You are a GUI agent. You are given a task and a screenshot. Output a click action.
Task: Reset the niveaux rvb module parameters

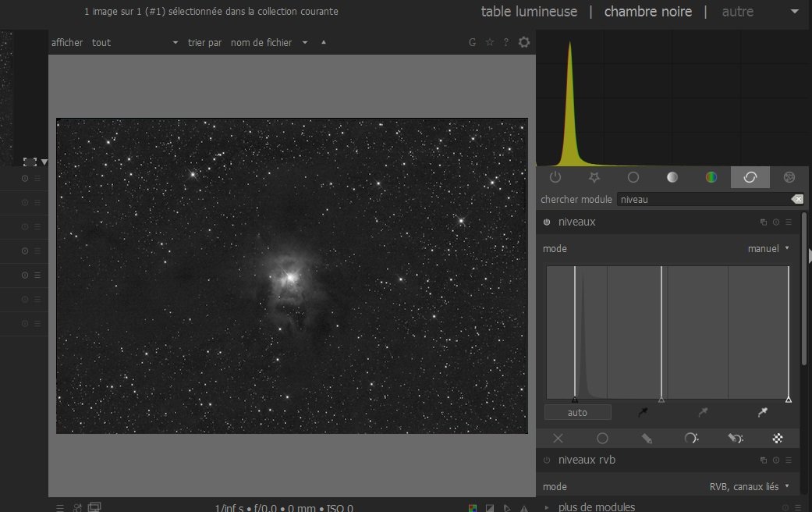[776, 460]
